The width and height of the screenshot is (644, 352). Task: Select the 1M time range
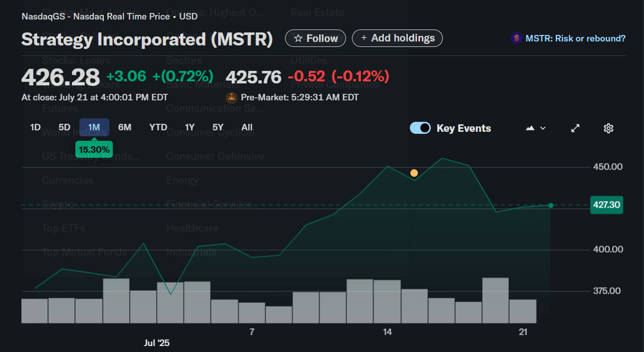tap(94, 127)
